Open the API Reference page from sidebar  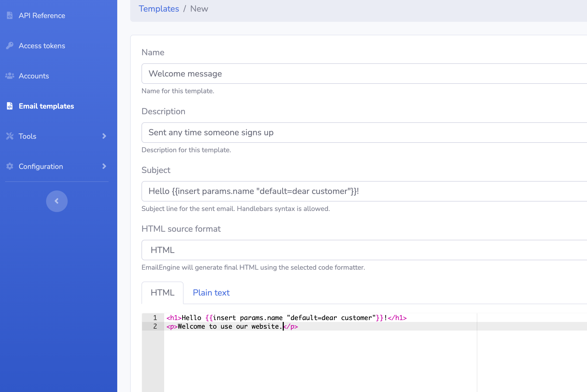pyautogui.click(x=42, y=15)
